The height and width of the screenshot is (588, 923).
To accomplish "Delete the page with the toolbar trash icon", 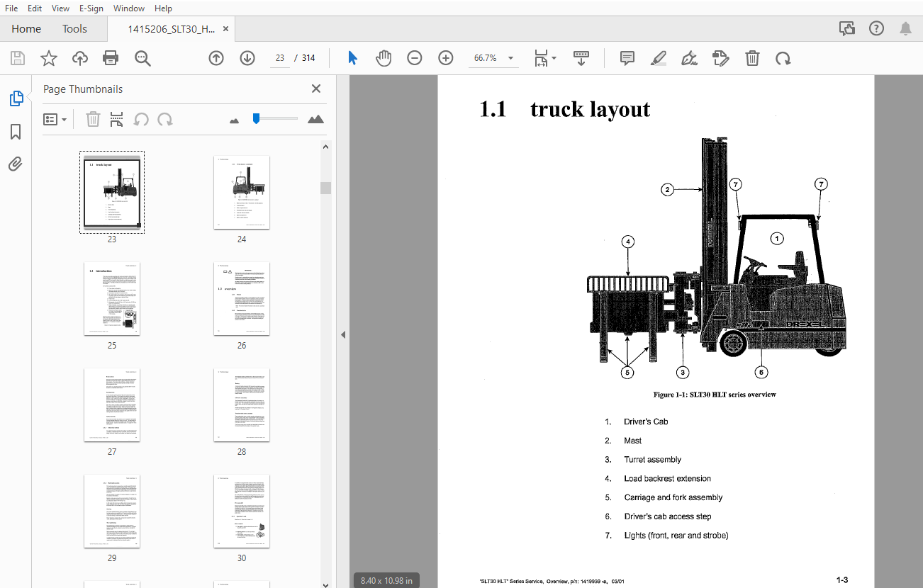I will click(752, 58).
